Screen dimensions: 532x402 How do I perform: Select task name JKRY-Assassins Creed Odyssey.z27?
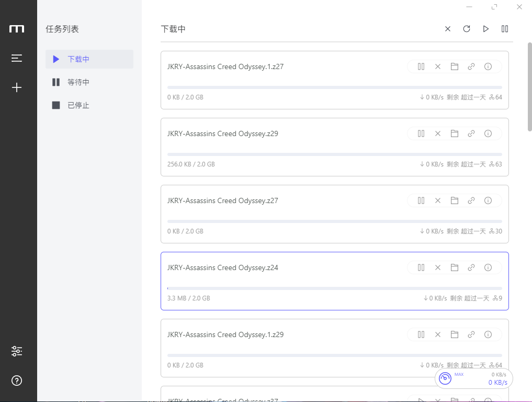(222, 200)
